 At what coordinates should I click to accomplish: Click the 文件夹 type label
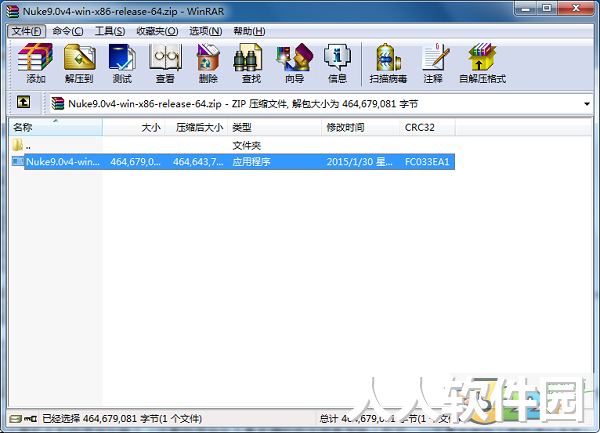click(x=246, y=145)
